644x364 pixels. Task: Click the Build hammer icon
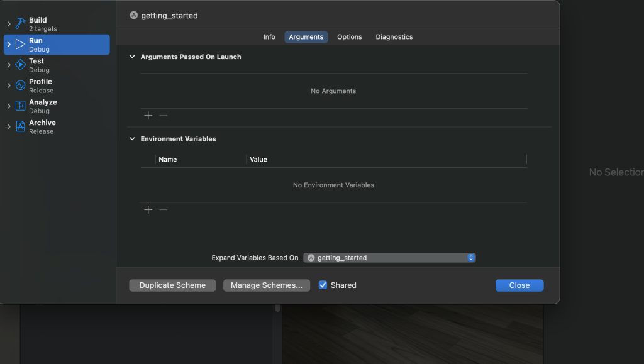coord(20,24)
